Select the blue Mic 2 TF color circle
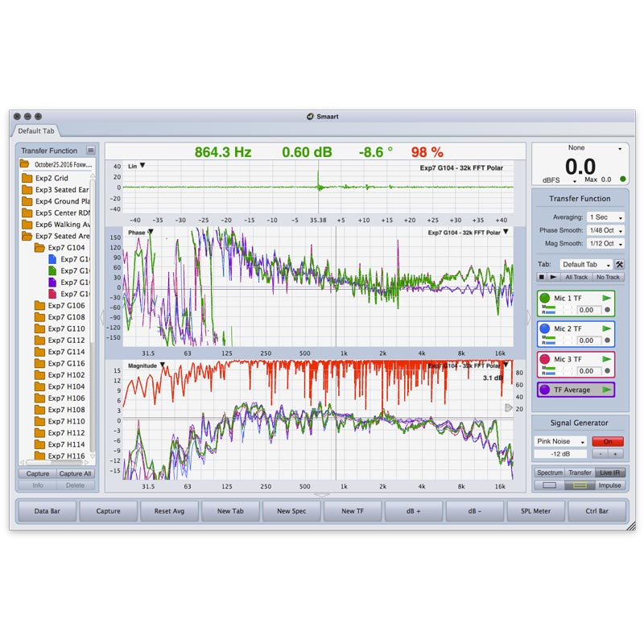 pos(545,328)
